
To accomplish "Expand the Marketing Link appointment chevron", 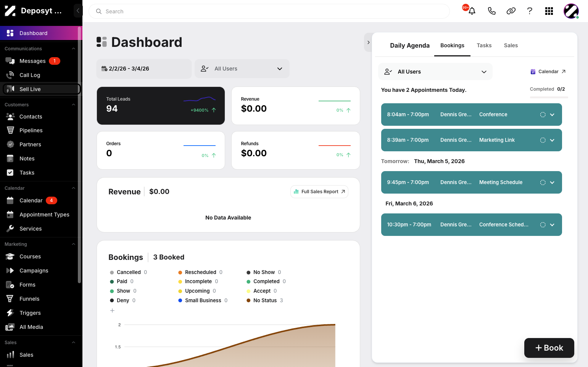I will coord(552,140).
